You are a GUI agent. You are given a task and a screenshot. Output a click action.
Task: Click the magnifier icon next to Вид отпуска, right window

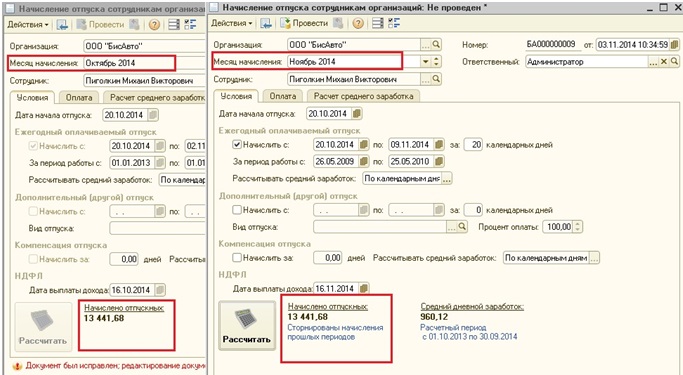pos(462,226)
